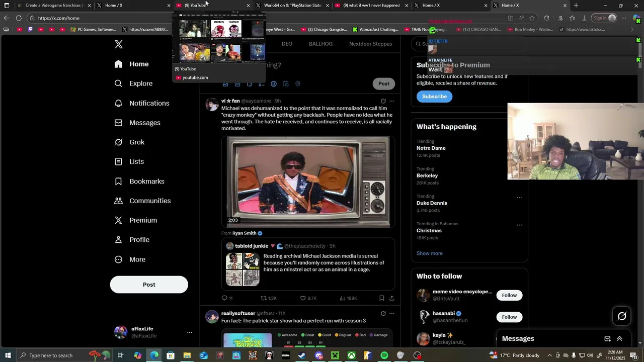Like the post with 8.7K likes

[308, 298]
